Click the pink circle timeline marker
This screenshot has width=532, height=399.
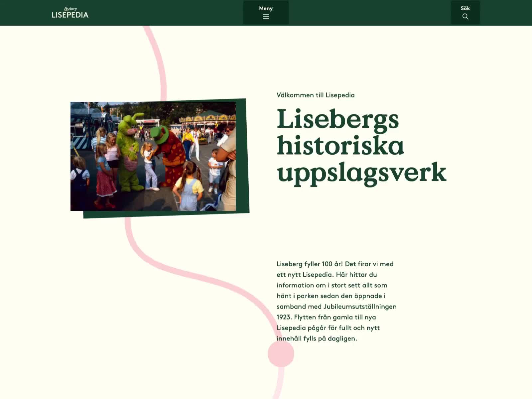click(x=281, y=354)
